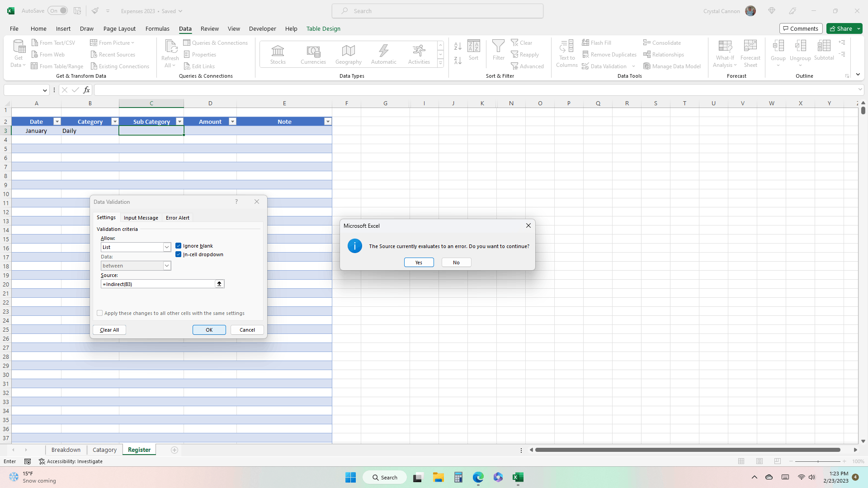Open the Allow criteria dropdown showing List
This screenshot has width=868, height=488.
[167, 247]
